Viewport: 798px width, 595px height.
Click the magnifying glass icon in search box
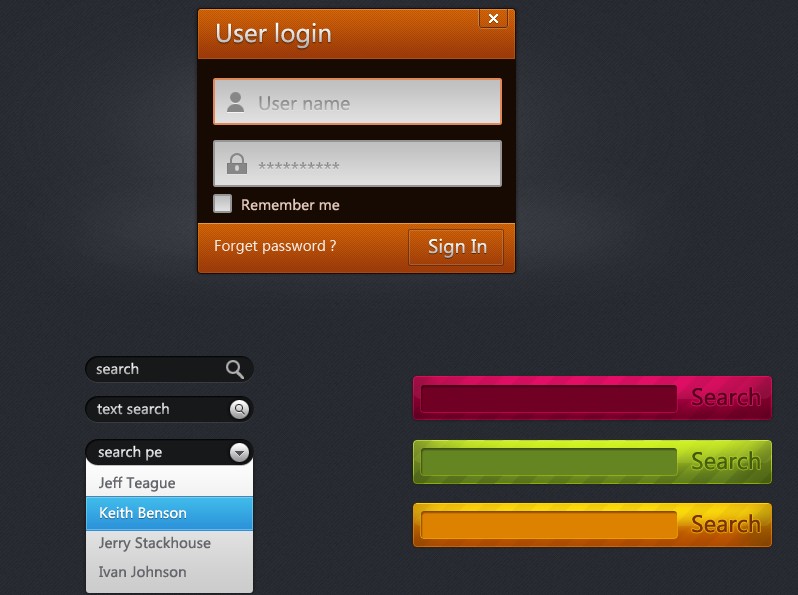(x=235, y=369)
